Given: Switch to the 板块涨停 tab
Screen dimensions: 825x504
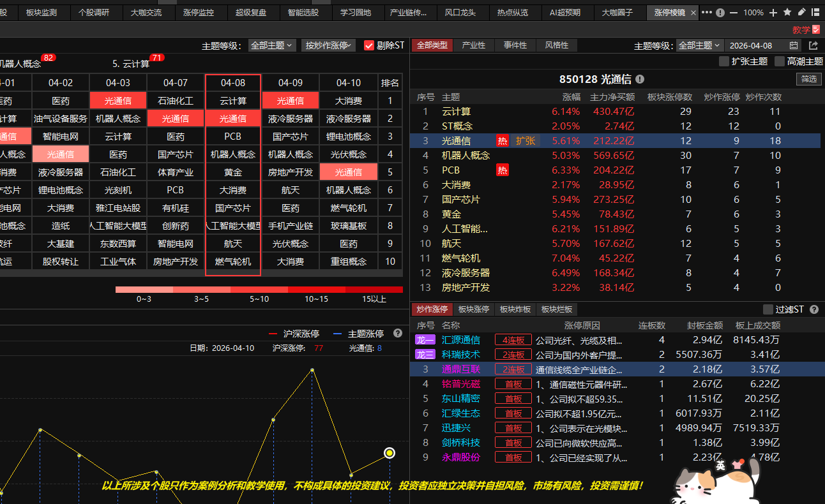Looking at the screenshot, I should click(x=474, y=309).
